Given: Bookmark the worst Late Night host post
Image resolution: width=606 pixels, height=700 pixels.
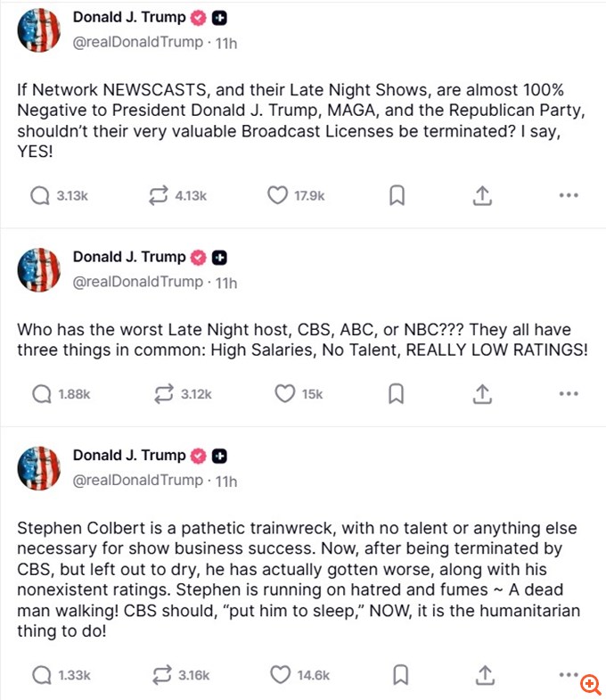Looking at the screenshot, I should tap(397, 393).
